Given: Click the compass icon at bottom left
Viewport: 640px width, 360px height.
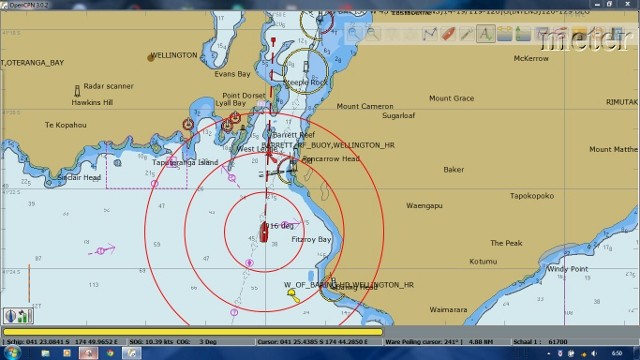Looking at the screenshot, I should pyautogui.click(x=11, y=316).
